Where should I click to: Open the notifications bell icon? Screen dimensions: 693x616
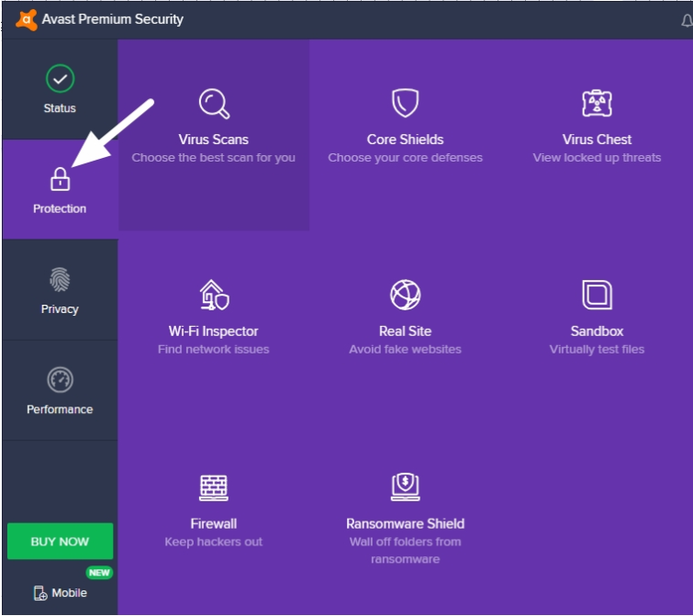[687, 20]
